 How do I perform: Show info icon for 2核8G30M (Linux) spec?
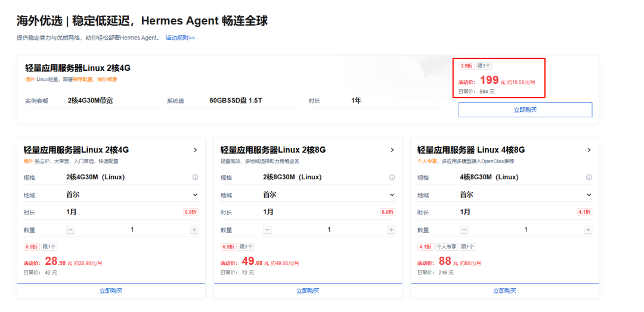point(392,177)
